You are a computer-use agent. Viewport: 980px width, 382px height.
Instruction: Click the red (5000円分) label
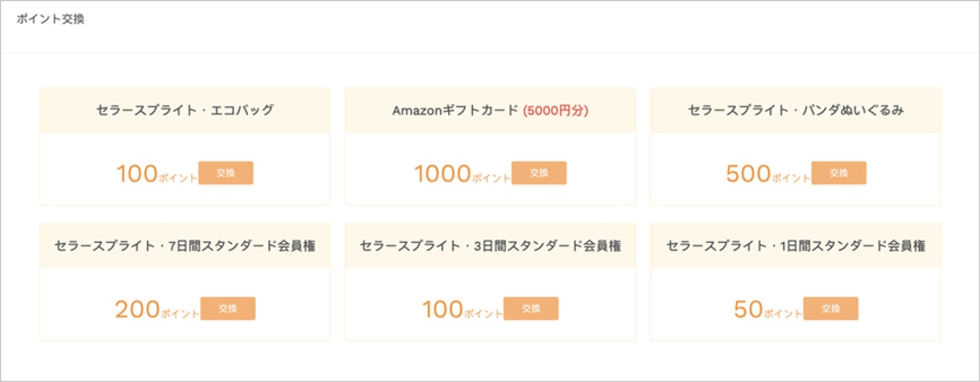[555, 111]
